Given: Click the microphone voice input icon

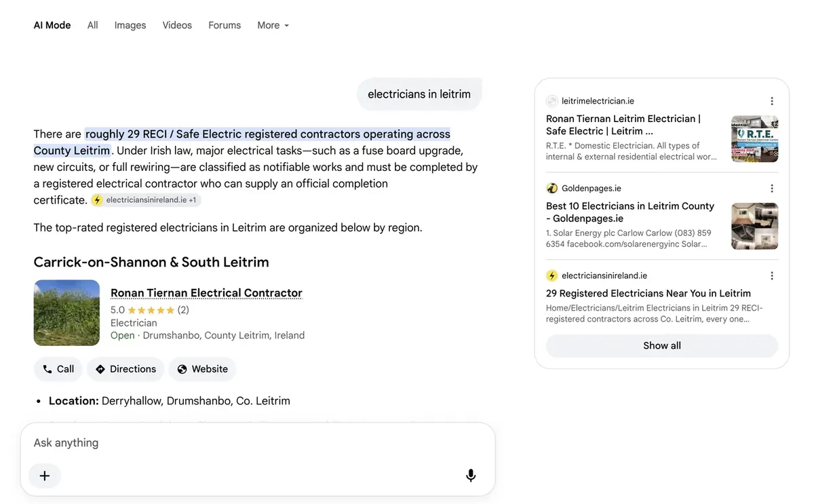Looking at the screenshot, I should click(471, 476).
